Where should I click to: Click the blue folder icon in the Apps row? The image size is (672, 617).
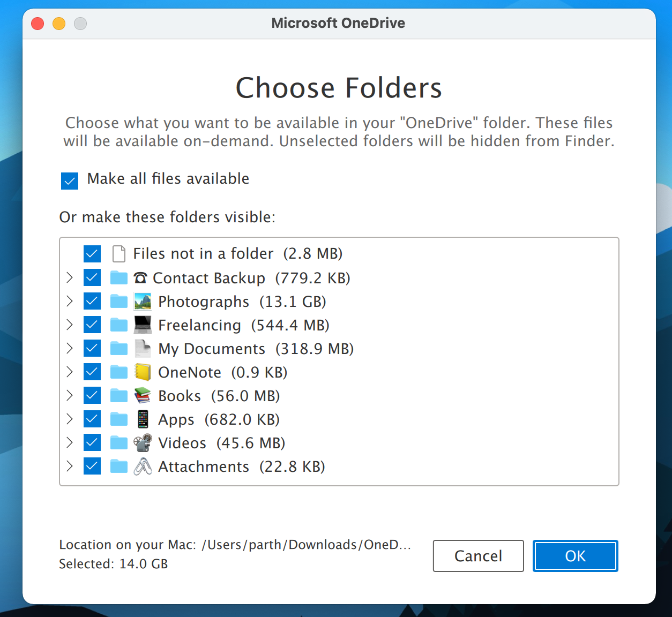(119, 419)
